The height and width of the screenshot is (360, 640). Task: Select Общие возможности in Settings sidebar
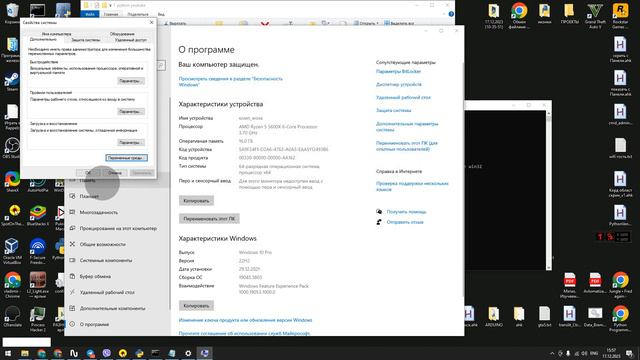pos(102,244)
